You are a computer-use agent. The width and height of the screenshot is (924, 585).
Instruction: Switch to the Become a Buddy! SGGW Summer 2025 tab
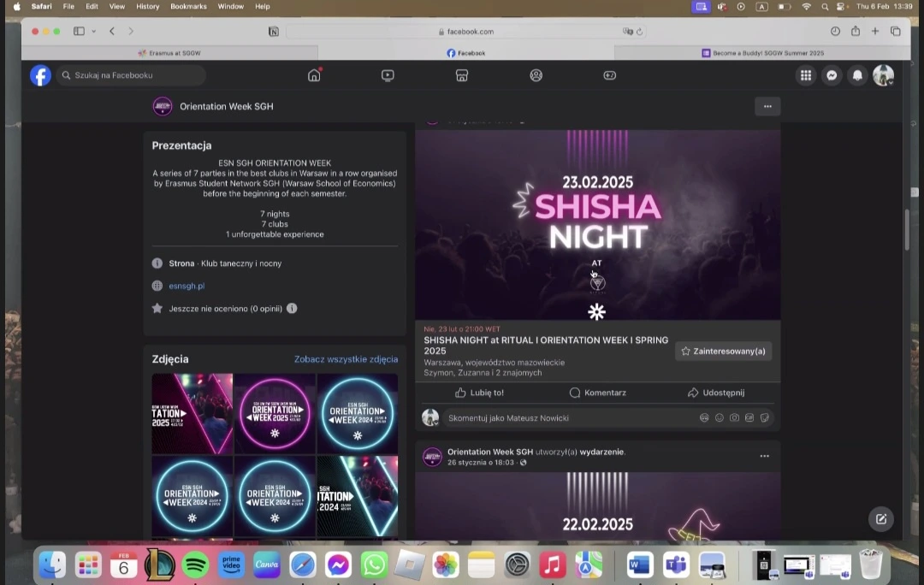click(762, 53)
